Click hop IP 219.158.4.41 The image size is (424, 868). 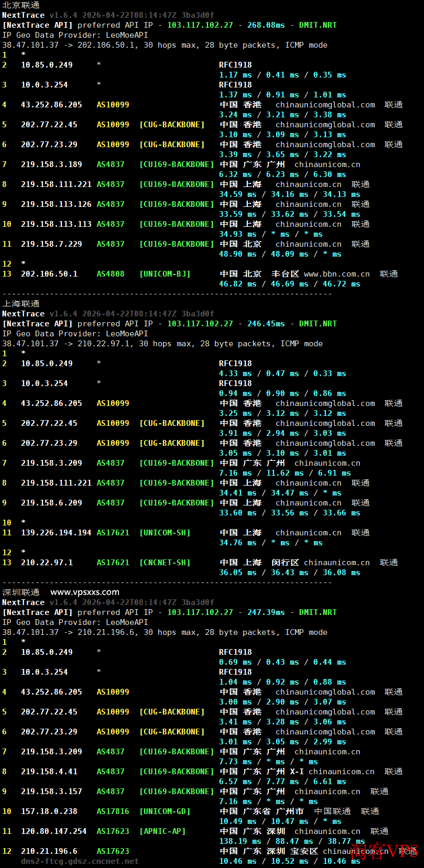[49, 772]
